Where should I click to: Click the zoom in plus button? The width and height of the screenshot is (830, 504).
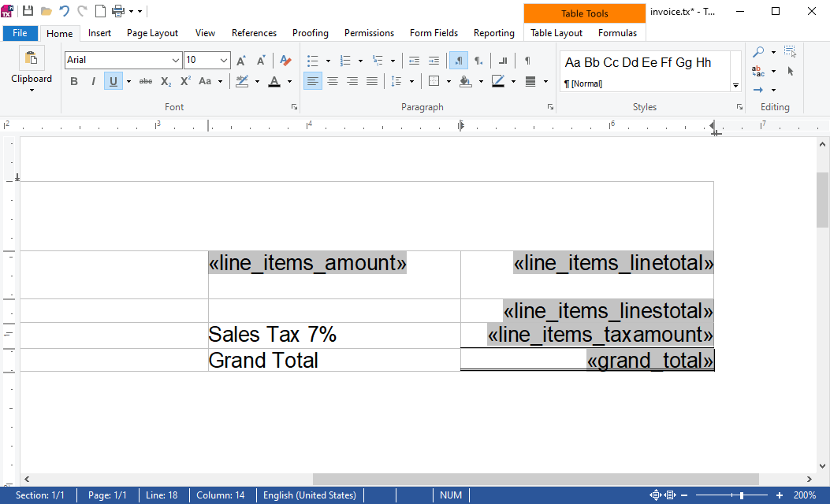[x=780, y=495]
